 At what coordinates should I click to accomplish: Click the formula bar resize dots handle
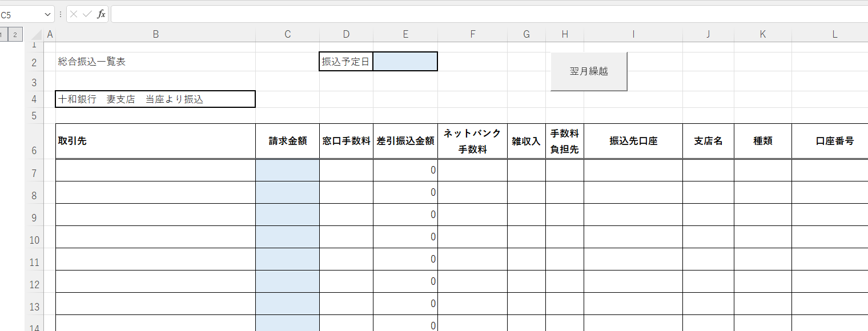[x=61, y=14]
